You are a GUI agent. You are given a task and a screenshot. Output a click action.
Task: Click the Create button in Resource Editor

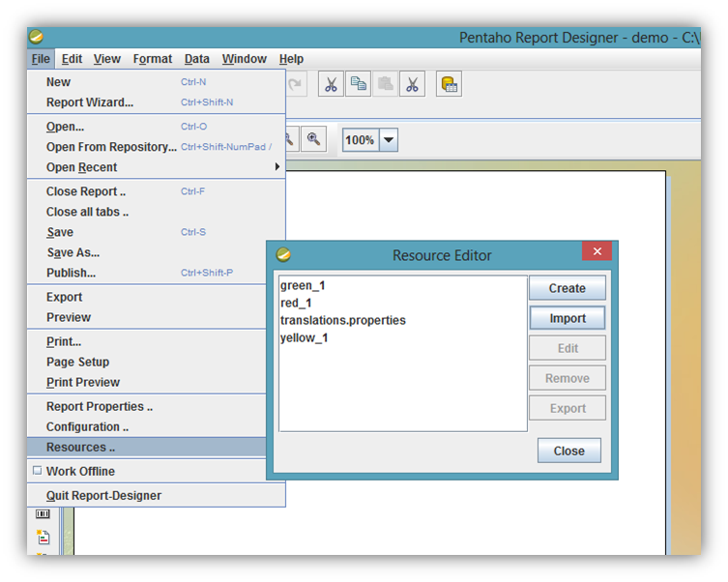coord(567,288)
